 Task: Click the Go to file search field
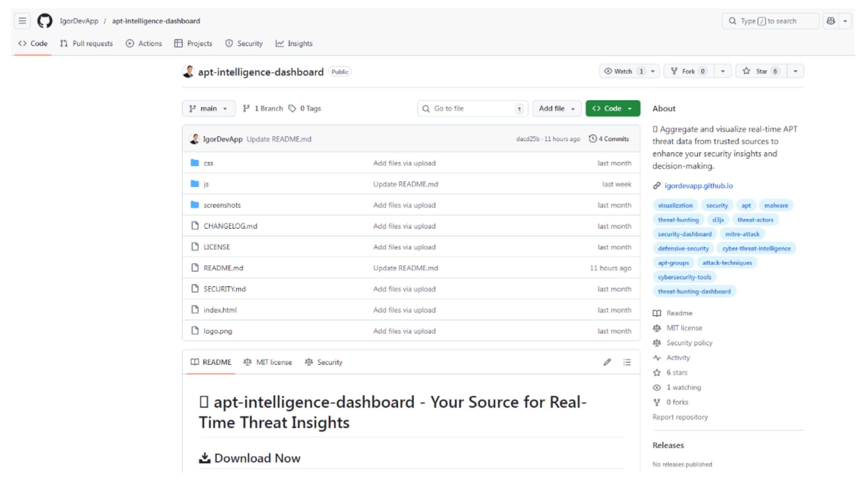pos(472,108)
